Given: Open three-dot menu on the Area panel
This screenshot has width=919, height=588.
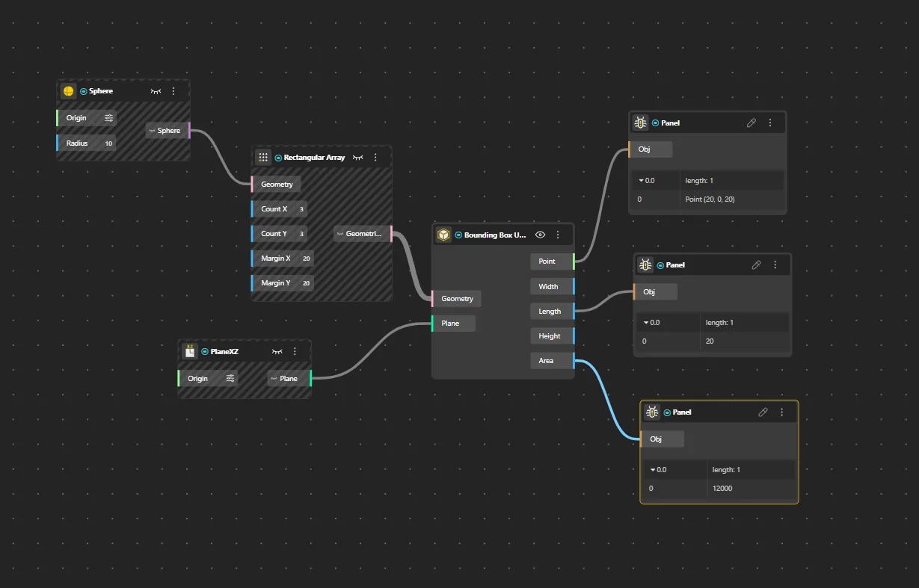Looking at the screenshot, I should [782, 412].
